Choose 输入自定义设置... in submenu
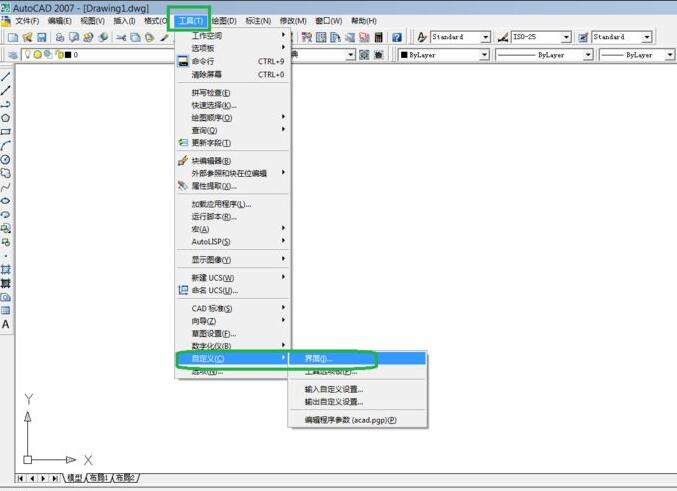Screen dimensions: 677x491 coord(357,389)
